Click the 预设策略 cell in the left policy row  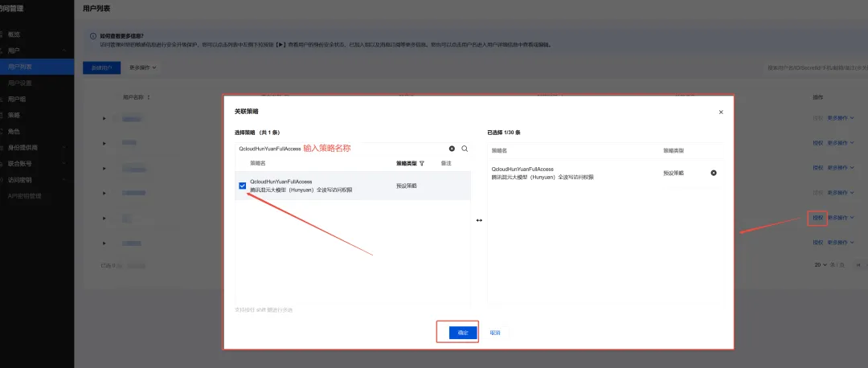pyautogui.click(x=407, y=186)
